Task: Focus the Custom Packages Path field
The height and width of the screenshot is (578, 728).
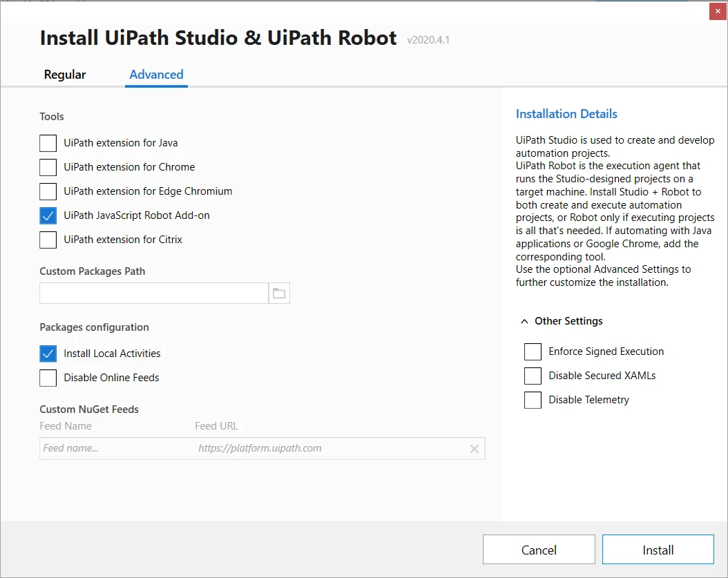Action: click(x=154, y=293)
